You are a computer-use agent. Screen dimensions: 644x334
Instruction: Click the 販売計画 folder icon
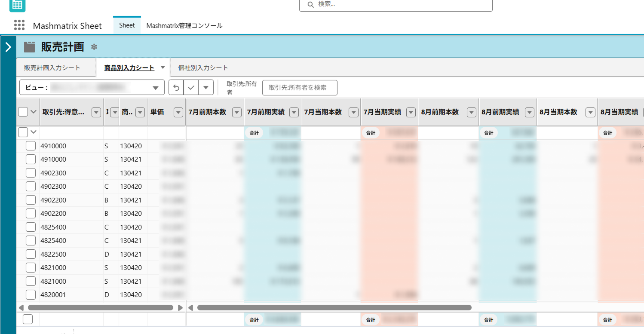(29, 47)
